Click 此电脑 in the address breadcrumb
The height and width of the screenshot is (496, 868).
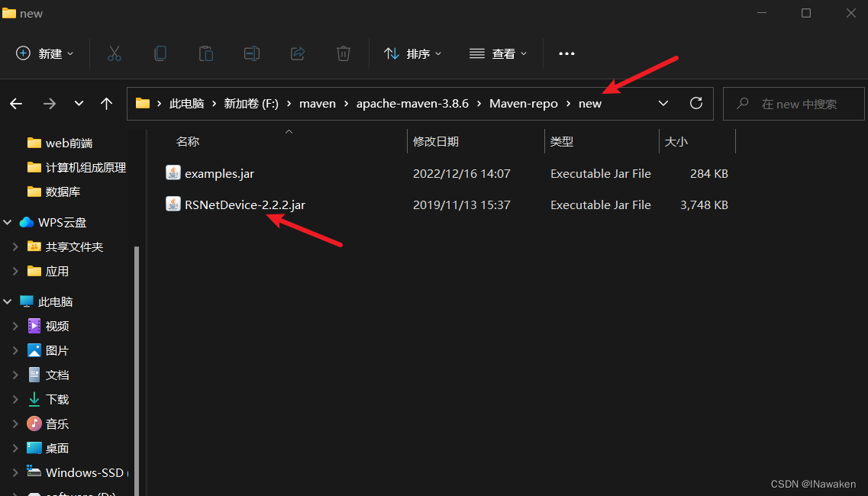pos(186,104)
